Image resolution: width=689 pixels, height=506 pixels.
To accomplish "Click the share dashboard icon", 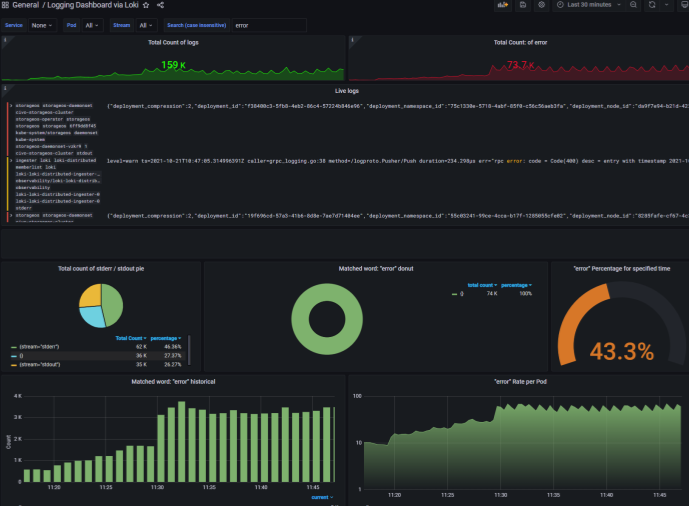I will pyautogui.click(x=160, y=5).
